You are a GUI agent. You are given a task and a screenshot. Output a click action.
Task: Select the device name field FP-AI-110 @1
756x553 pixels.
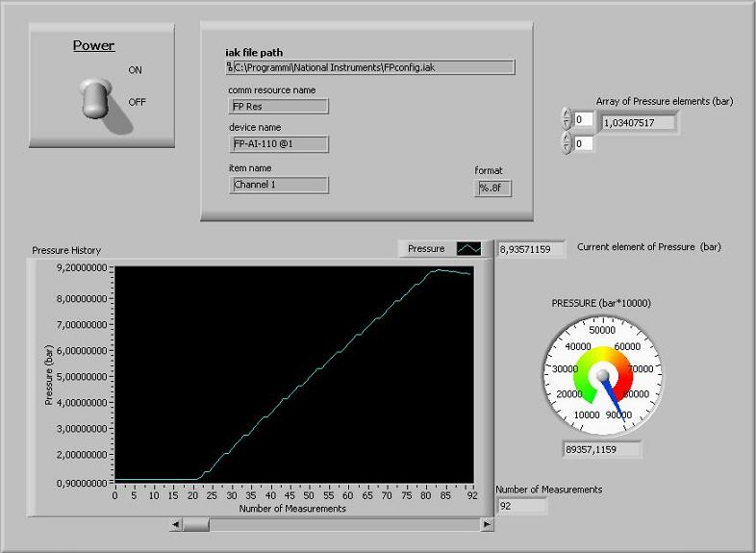pos(279,143)
